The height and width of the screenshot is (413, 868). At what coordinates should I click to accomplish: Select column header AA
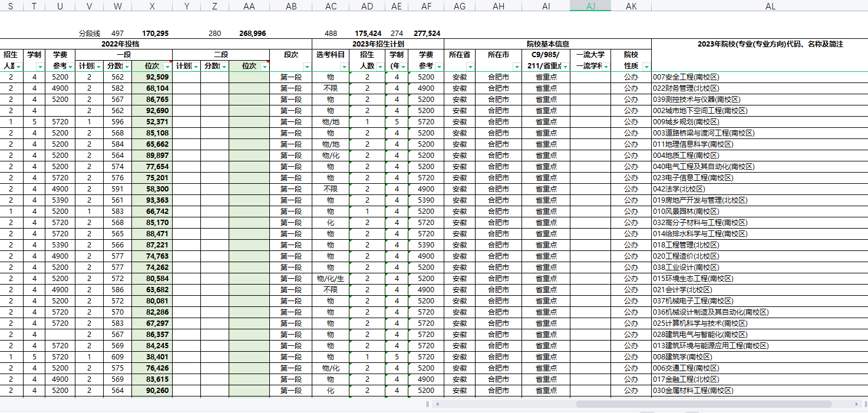(x=249, y=5)
